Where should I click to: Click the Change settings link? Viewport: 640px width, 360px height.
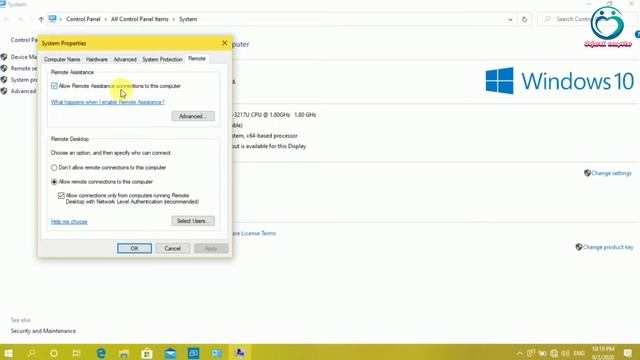pyautogui.click(x=611, y=173)
